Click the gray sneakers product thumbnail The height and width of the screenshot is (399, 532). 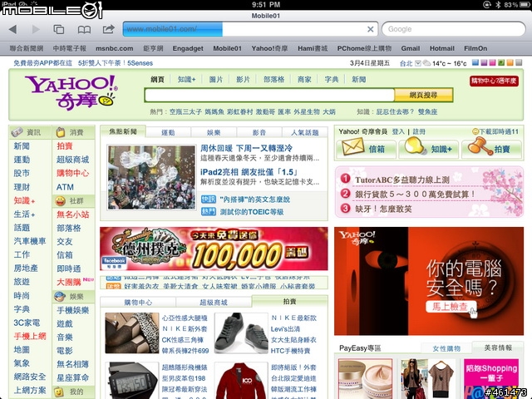(241, 332)
